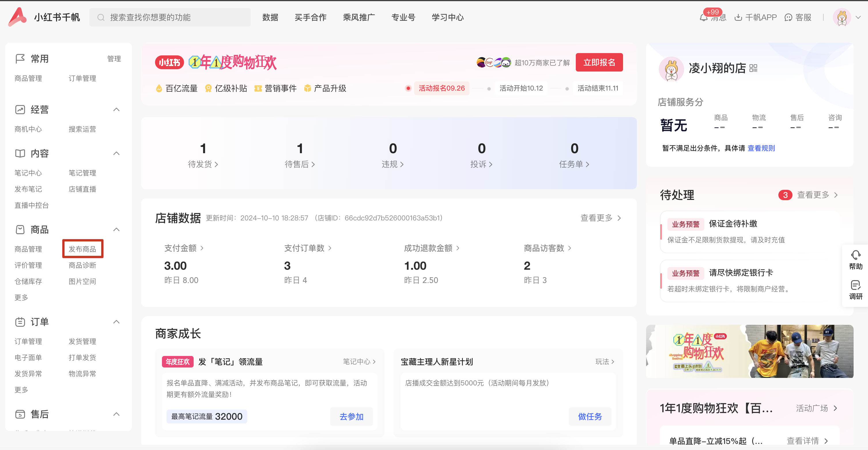This screenshot has width=868, height=450.
Task: Open 请尽快绑定银行卡 warning card
Action: (x=750, y=281)
